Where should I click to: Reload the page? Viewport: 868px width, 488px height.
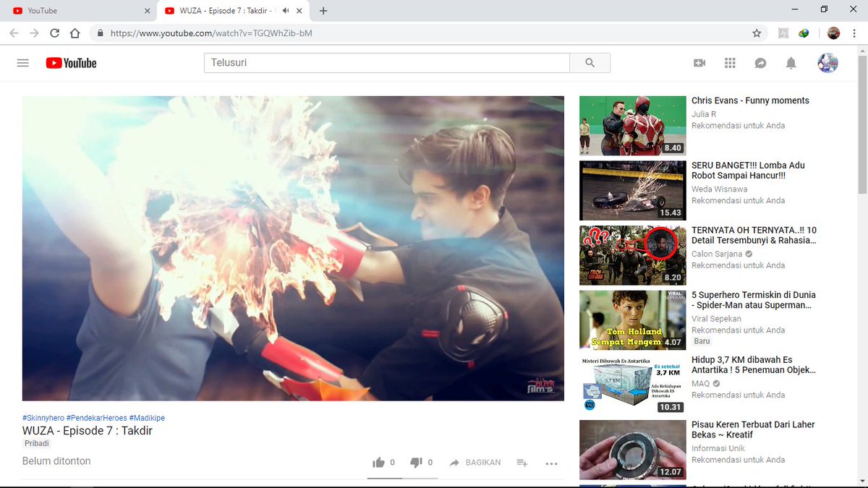point(54,33)
